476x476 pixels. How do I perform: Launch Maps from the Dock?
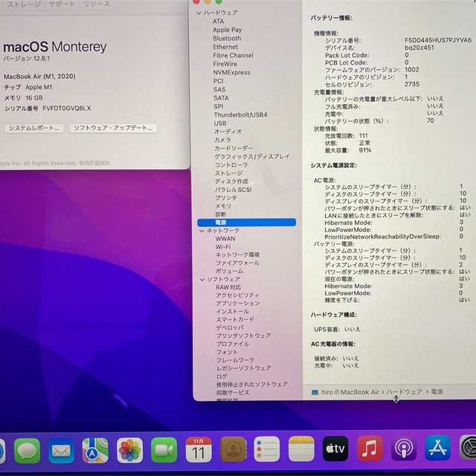pyautogui.click(x=95, y=451)
